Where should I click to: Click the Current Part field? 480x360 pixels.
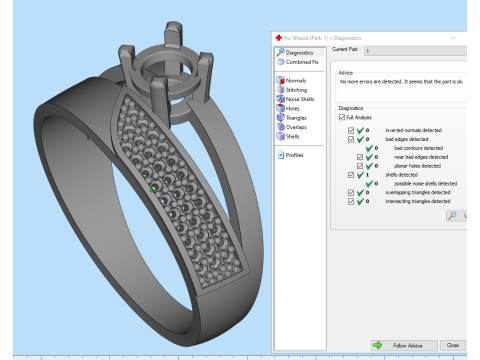tap(415, 51)
